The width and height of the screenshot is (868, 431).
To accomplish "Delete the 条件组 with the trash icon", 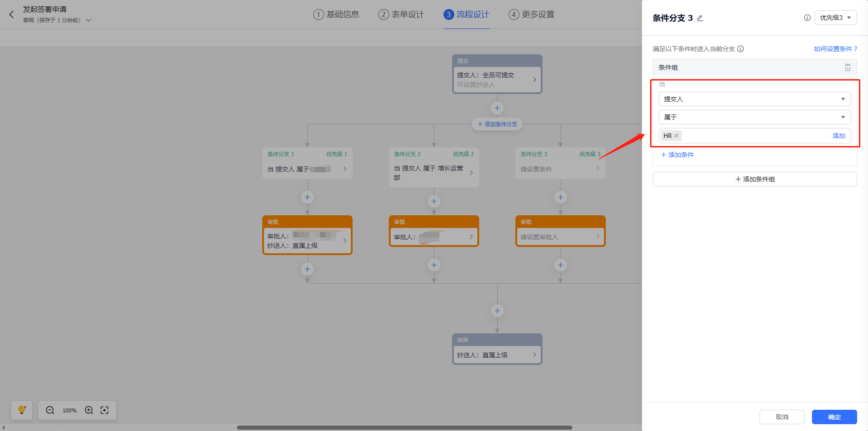I will click(847, 67).
